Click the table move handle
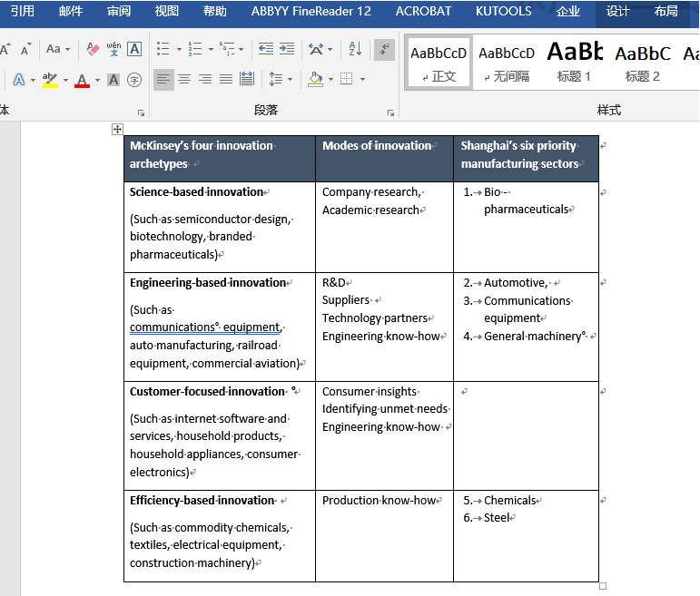700x596 pixels. click(x=117, y=130)
